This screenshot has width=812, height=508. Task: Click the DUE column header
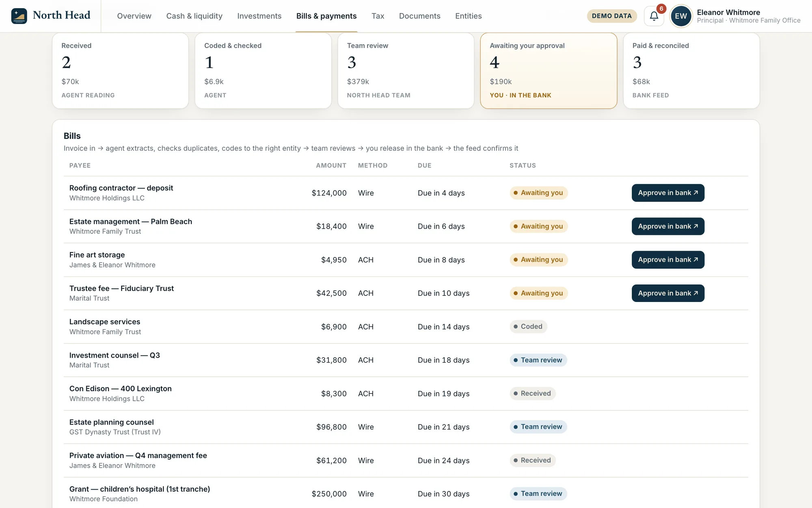424,165
